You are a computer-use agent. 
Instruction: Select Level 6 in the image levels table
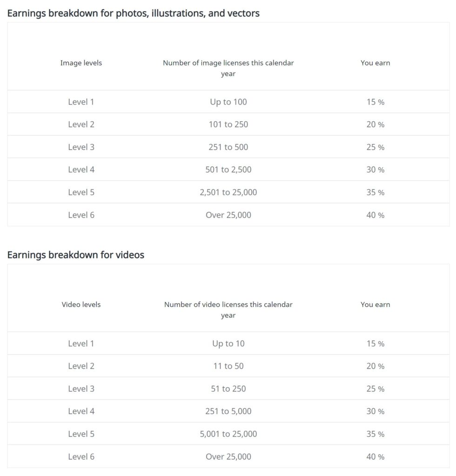click(81, 215)
